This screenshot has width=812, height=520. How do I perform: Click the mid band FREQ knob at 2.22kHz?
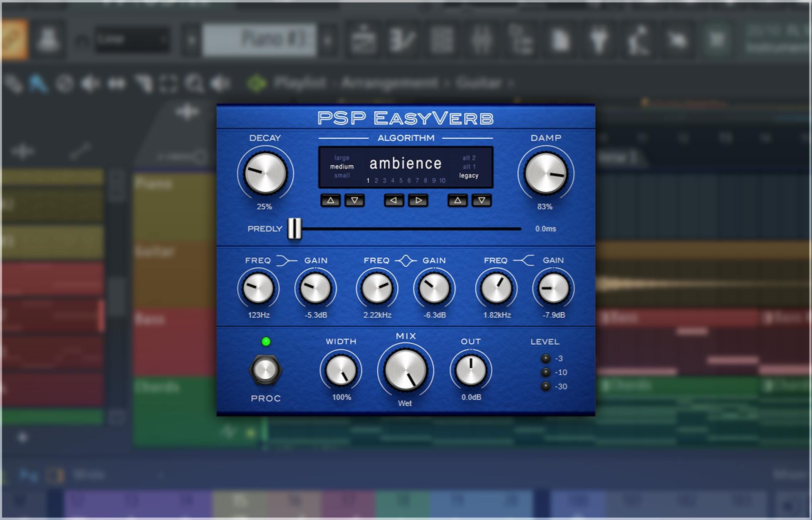coord(377,288)
